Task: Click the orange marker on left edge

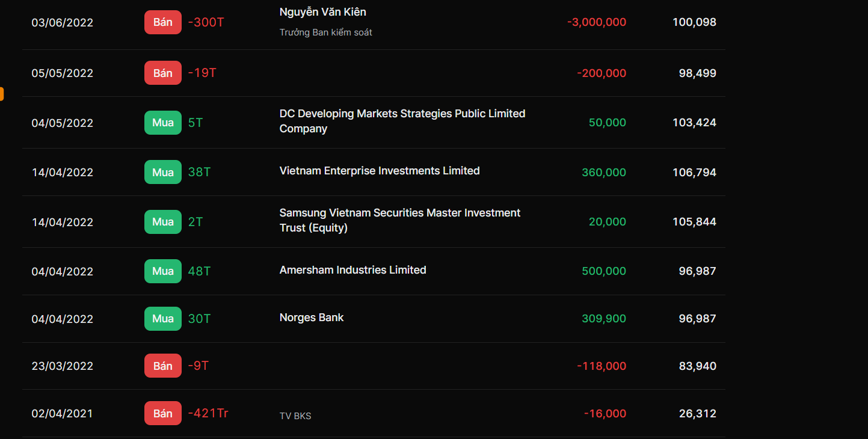Action: coord(2,94)
